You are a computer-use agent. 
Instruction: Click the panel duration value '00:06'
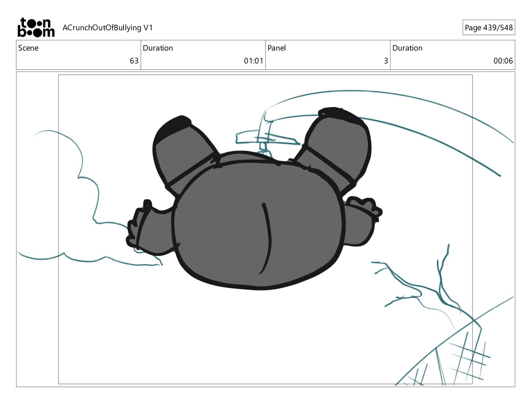coord(503,61)
